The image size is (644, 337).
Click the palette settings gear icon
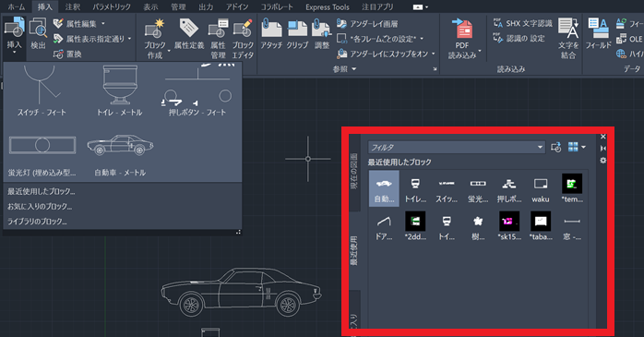point(602,161)
